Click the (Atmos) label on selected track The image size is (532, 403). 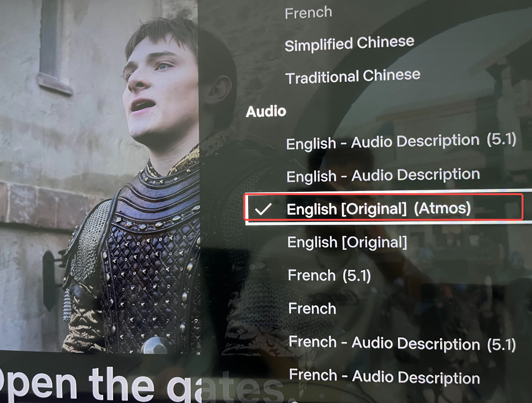tap(443, 208)
